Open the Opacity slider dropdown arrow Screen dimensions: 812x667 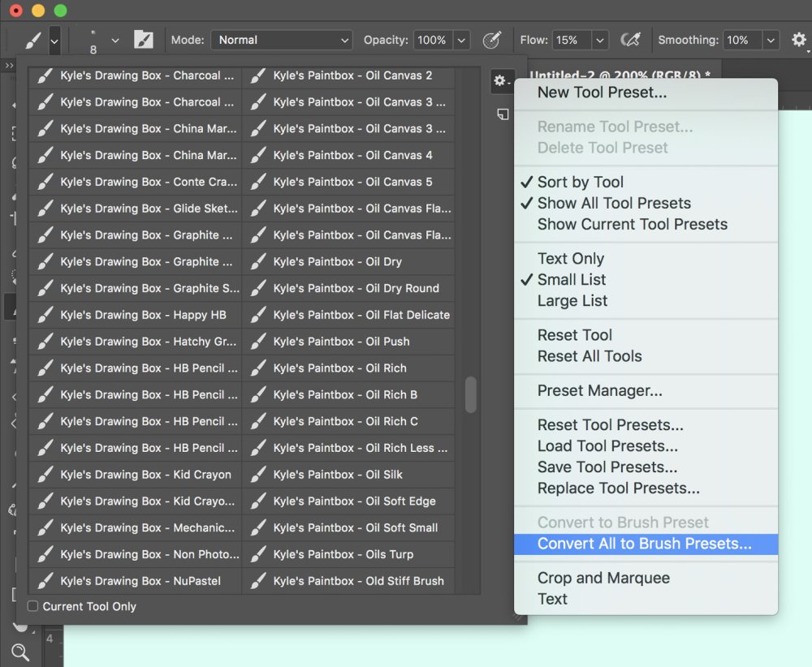pyautogui.click(x=461, y=40)
